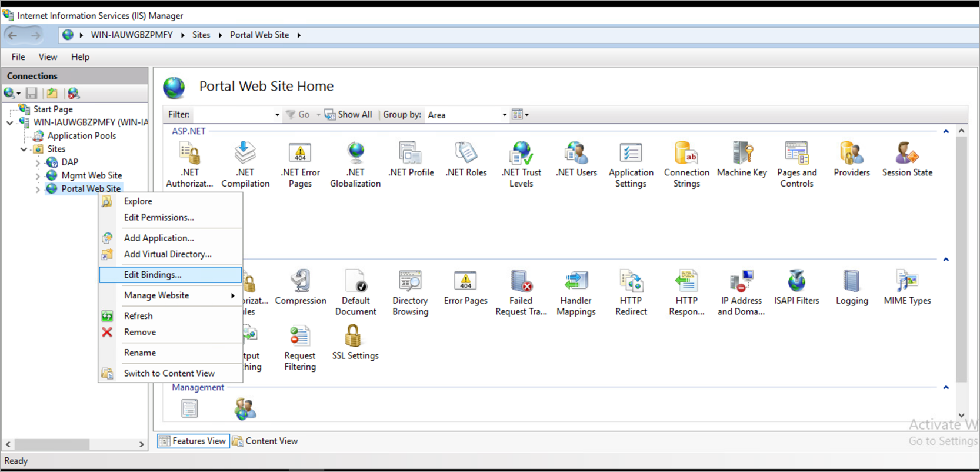
Task: Open the .NET Error Pages feature
Action: point(300,165)
